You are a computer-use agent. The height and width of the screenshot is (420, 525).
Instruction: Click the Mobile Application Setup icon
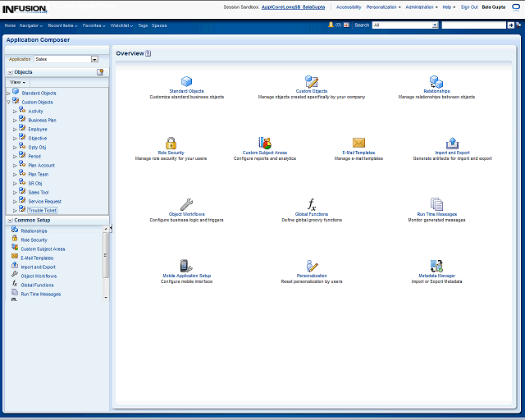pos(186,266)
